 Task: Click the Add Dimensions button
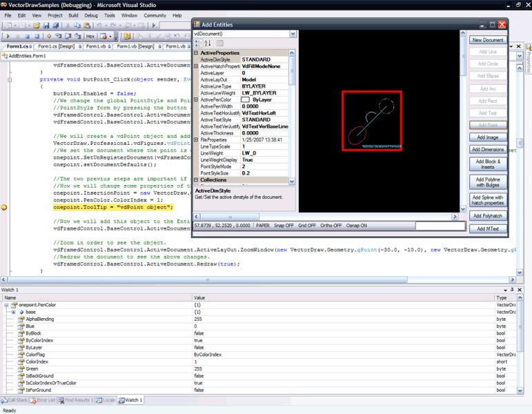tap(488, 149)
